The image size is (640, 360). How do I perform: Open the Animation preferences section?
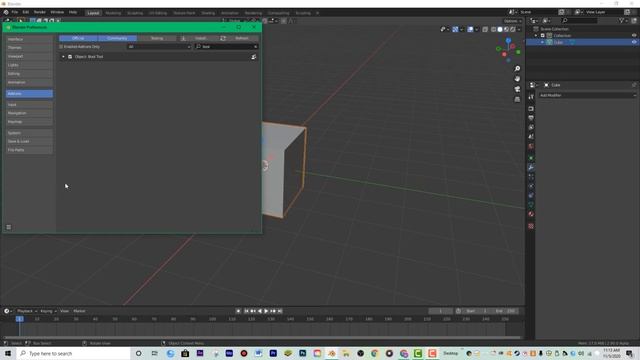[x=29, y=82]
